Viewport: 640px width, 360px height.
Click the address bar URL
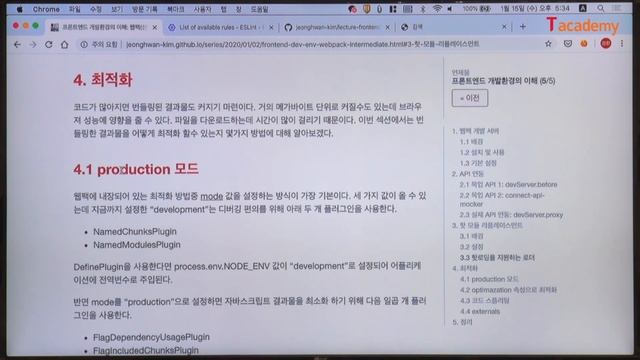pyautogui.click(x=302, y=44)
